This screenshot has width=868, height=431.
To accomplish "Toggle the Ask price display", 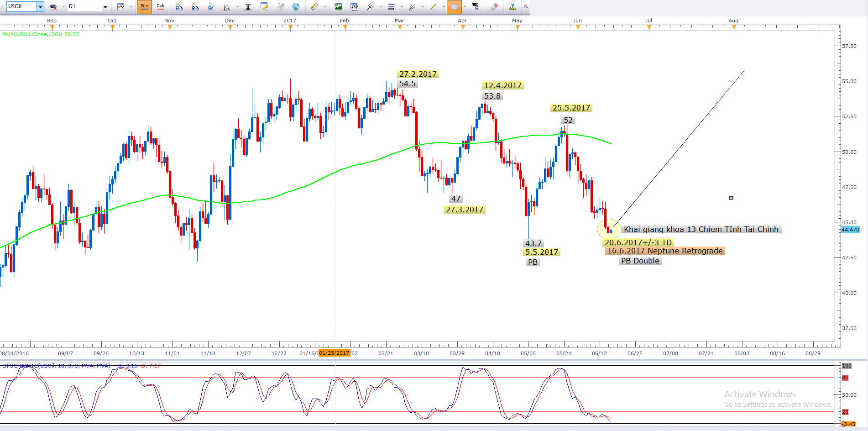I will pos(161,6).
